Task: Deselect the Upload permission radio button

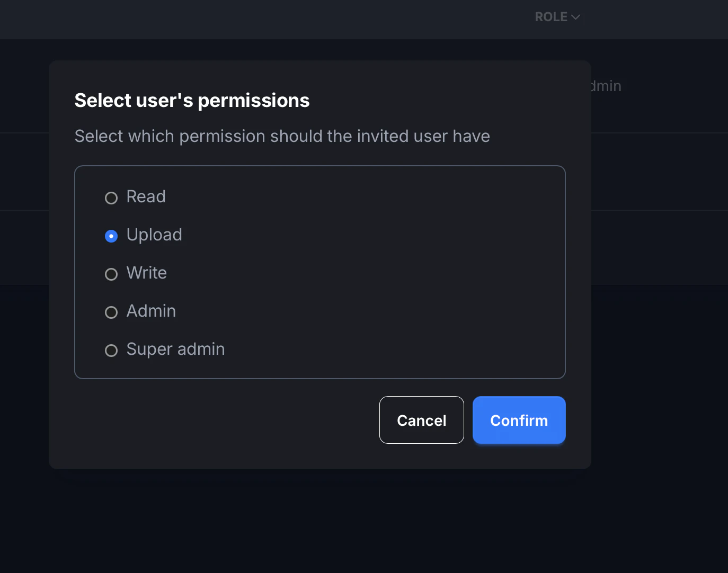Action: 111,236
